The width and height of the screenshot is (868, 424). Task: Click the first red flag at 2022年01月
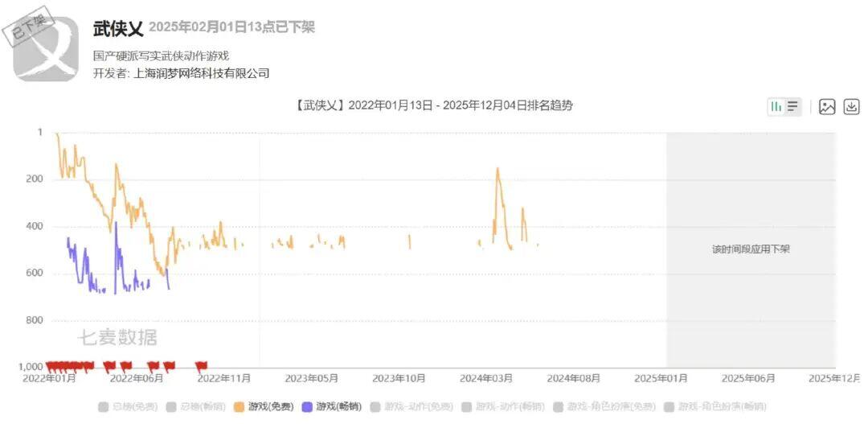(51, 365)
